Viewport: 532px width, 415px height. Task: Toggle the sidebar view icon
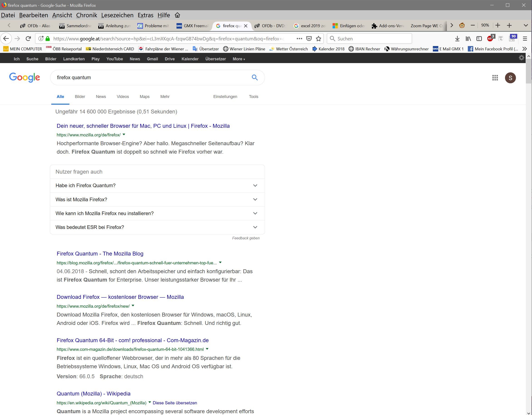click(x=479, y=39)
